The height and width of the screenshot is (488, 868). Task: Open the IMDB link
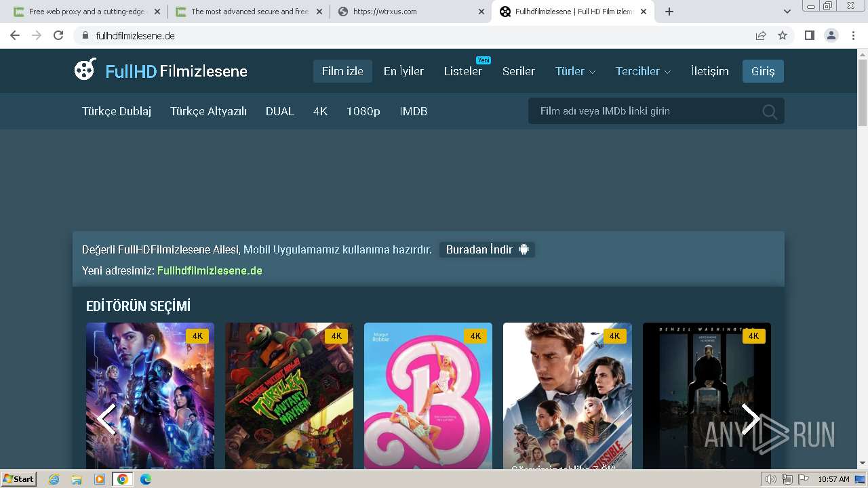coord(414,111)
